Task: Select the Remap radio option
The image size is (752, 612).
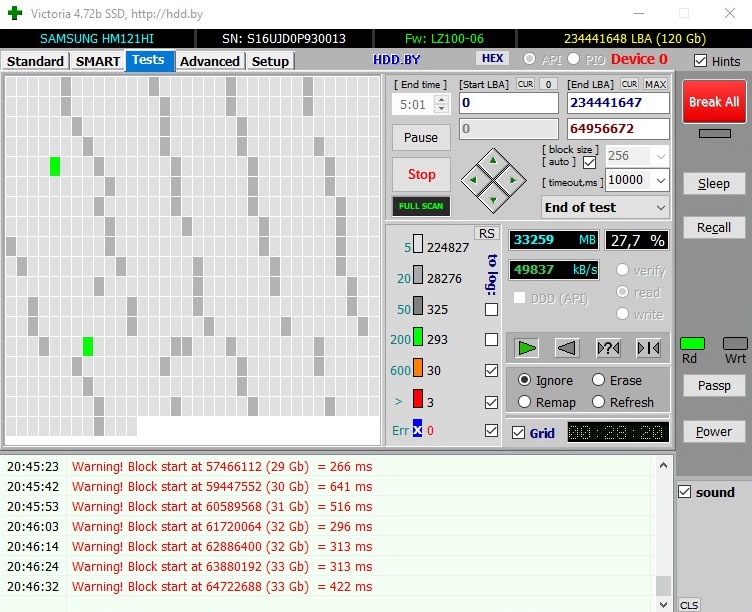Action: 524,402
